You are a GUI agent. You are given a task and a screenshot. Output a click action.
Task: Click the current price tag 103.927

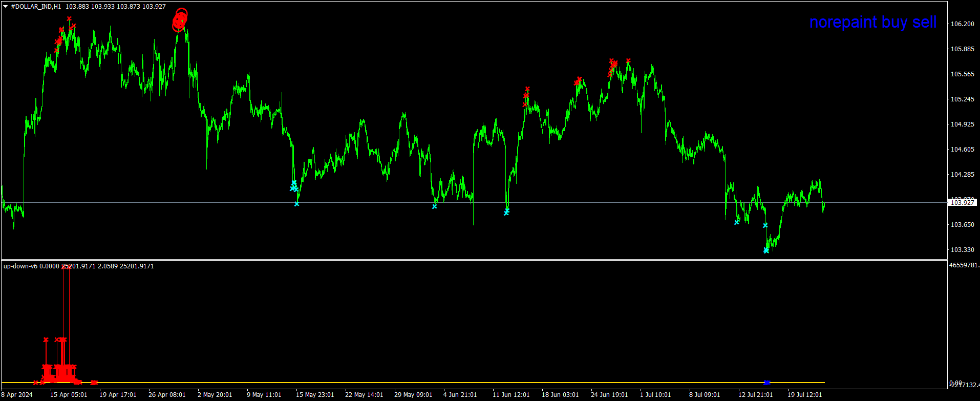(962, 203)
